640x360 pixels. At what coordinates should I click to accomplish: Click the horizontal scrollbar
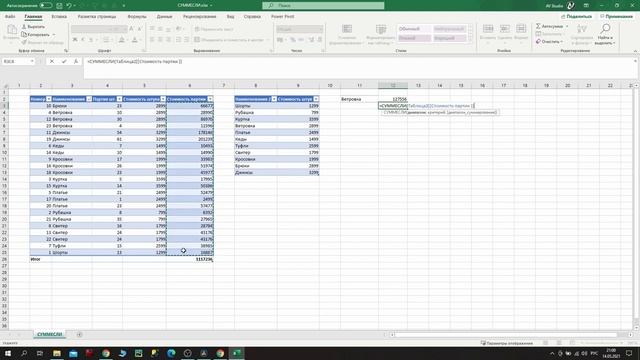tap(505, 335)
